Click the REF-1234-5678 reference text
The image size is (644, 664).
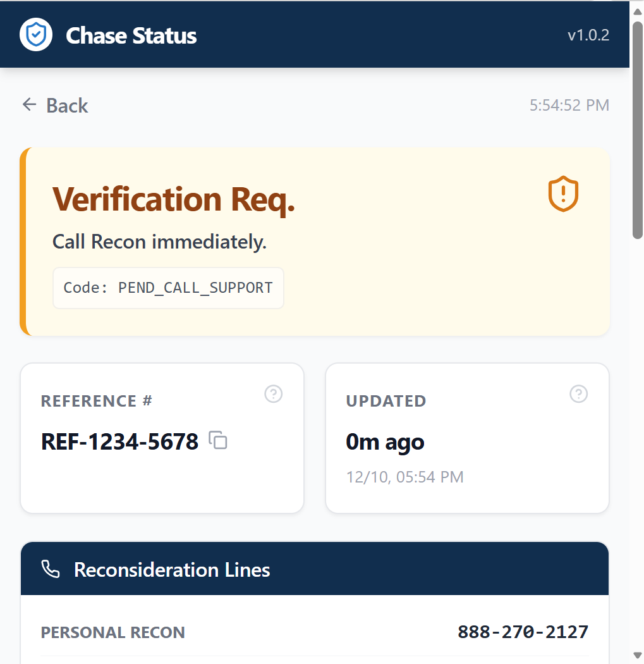pos(120,441)
